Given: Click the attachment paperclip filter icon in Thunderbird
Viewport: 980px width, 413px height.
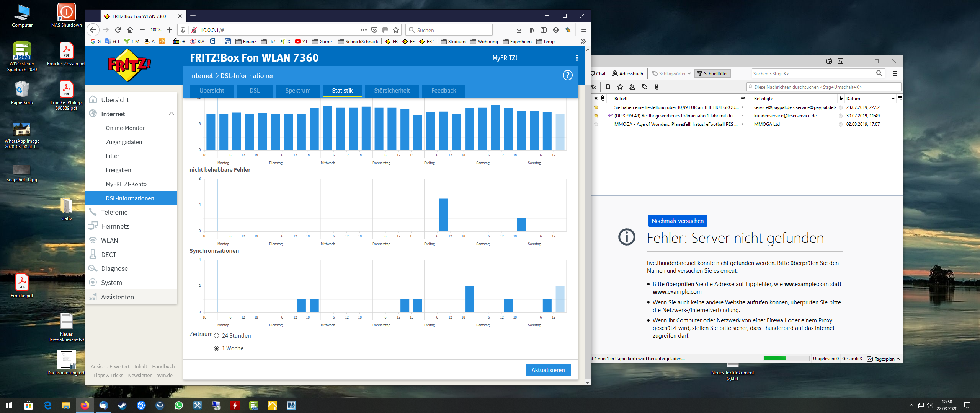Looking at the screenshot, I should (x=657, y=87).
